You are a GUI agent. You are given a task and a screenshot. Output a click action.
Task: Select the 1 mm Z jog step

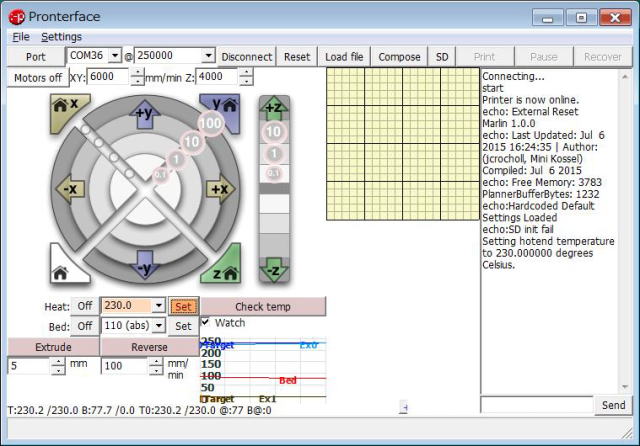pyautogui.click(x=274, y=153)
